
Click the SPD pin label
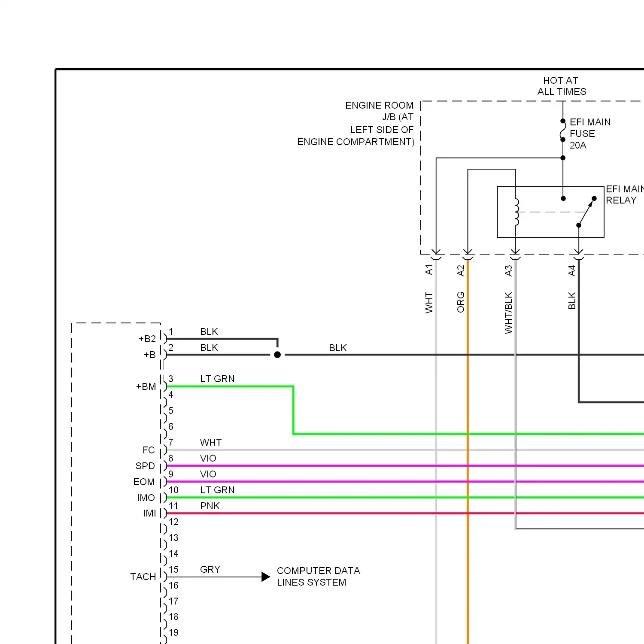pos(145,466)
